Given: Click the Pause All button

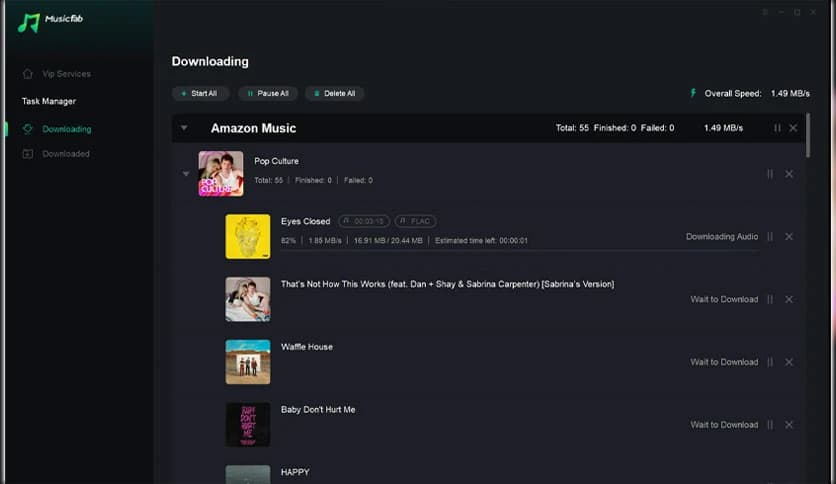Looking at the screenshot, I should click(x=268, y=93).
